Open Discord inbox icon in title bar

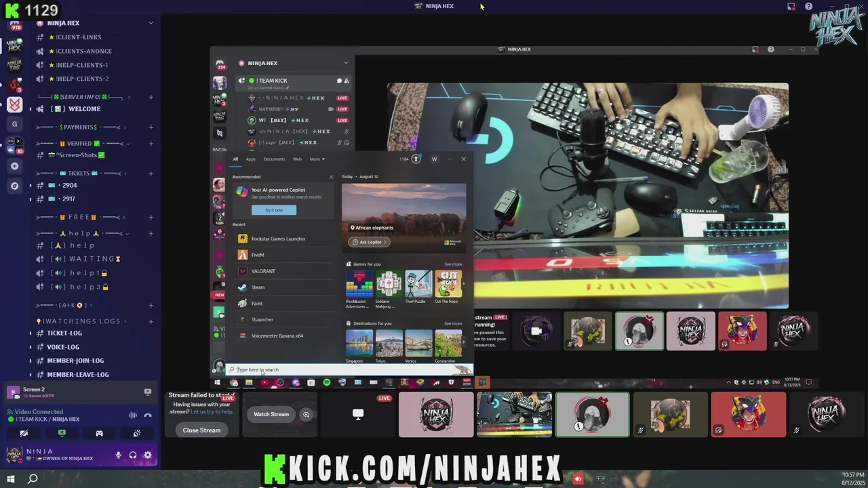(x=791, y=6)
